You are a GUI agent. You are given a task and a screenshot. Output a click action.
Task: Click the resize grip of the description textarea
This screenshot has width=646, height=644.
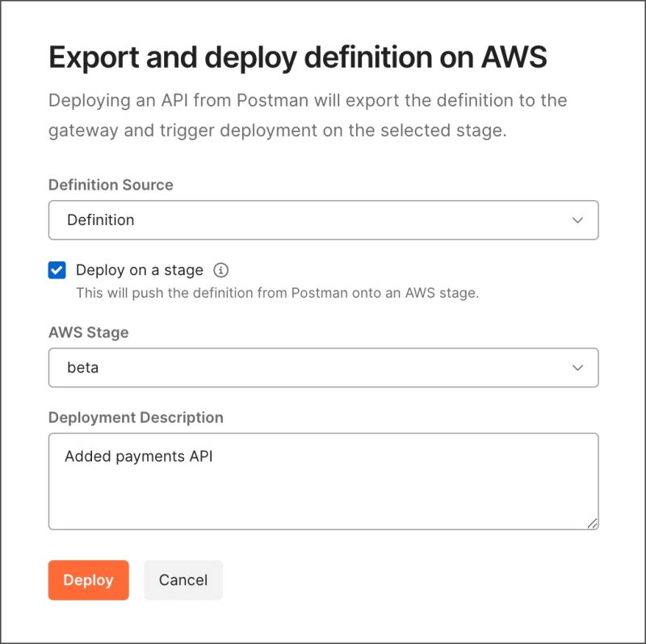point(592,524)
